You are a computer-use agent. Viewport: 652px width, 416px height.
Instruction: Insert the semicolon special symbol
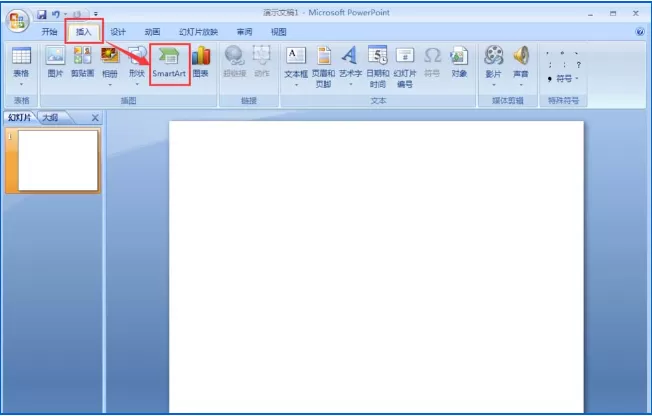coord(550,65)
